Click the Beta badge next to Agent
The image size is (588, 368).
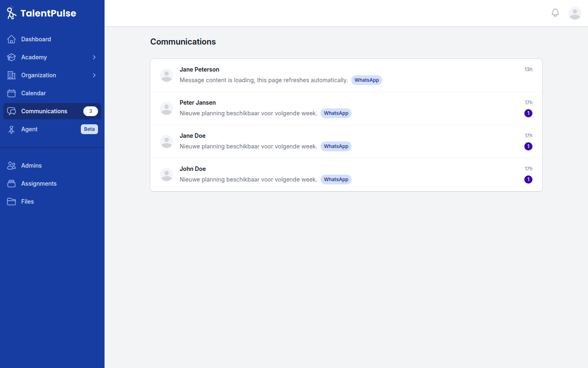pos(89,129)
